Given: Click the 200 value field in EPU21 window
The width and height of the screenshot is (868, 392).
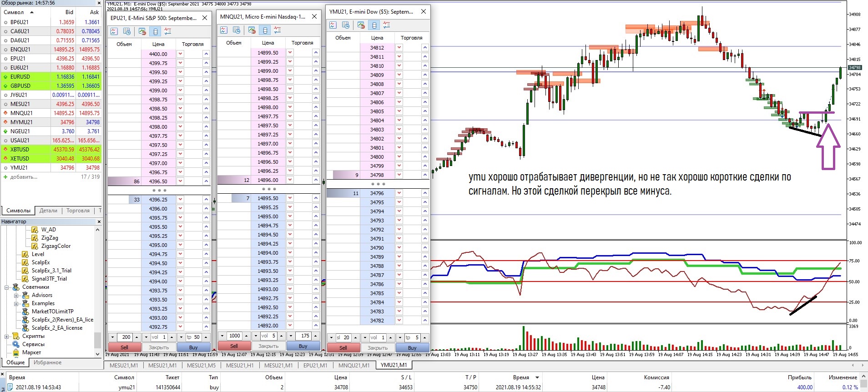Looking at the screenshot, I should 125,337.
